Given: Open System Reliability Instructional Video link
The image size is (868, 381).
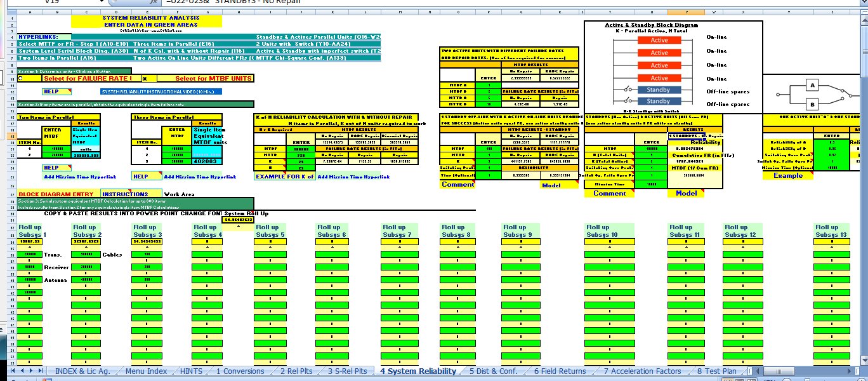Looking at the screenshot, I should click(x=161, y=91).
